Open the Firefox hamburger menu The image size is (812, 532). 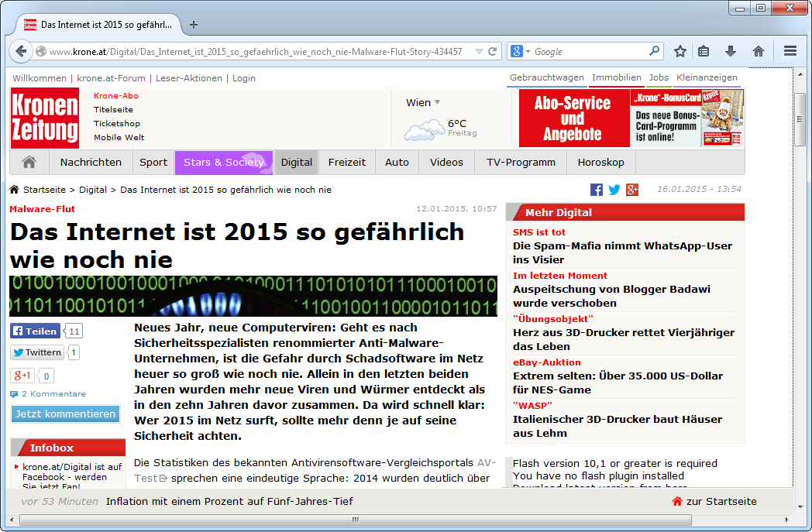click(790, 51)
